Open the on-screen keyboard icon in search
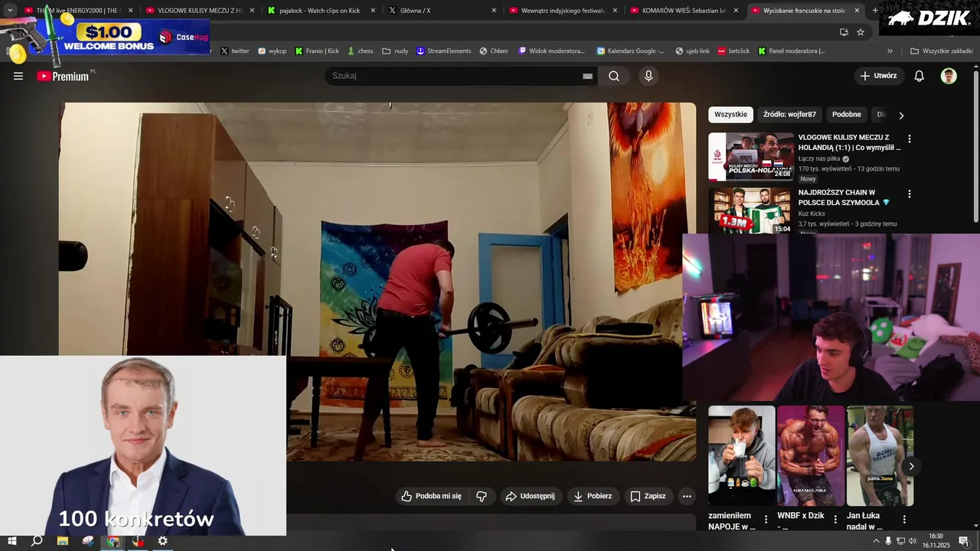Image resolution: width=980 pixels, height=551 pixels. [587, 76]
